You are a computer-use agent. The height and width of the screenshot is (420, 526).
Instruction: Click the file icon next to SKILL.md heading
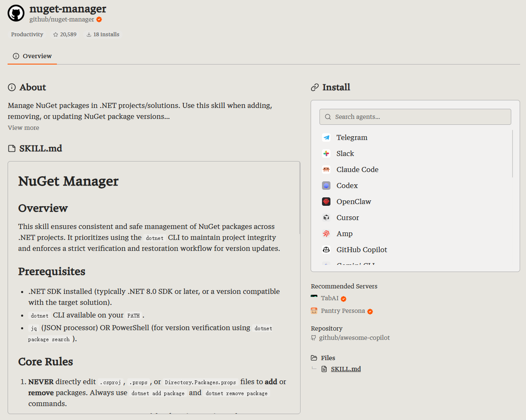click(12, 148)
